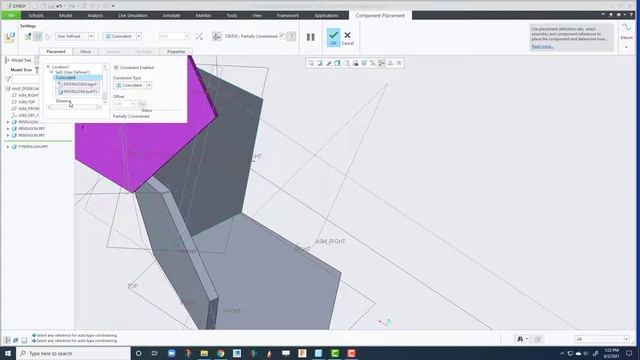The image size is (640, 360).
Task: Cancel the component placement
Action: (347, 38)
